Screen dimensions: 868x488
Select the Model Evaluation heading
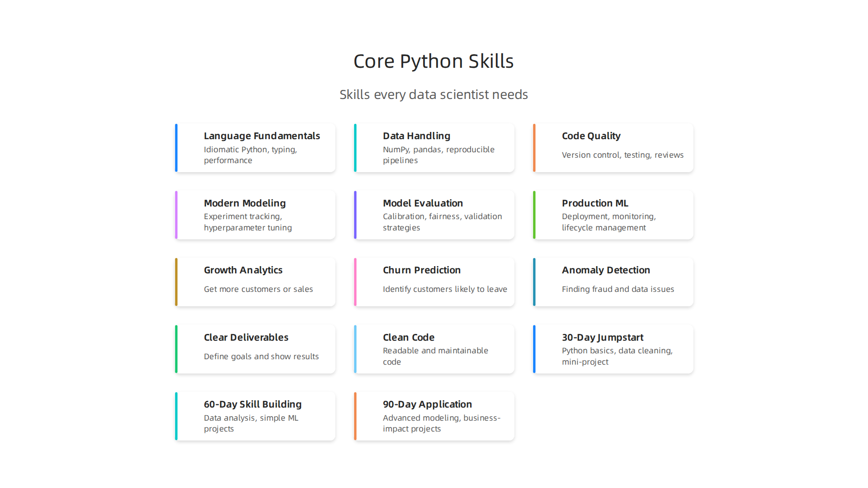[x=423, y=203]
